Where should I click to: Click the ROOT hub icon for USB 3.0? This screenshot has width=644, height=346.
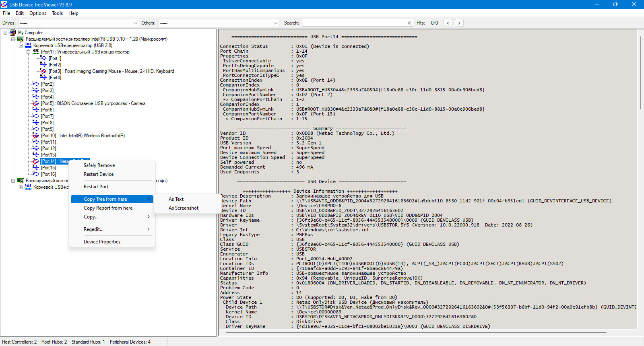(28, 45)
